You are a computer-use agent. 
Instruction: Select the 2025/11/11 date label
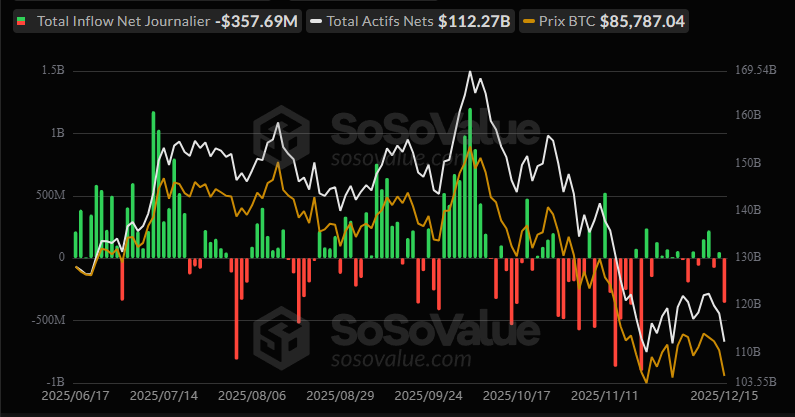pos(604,396)
